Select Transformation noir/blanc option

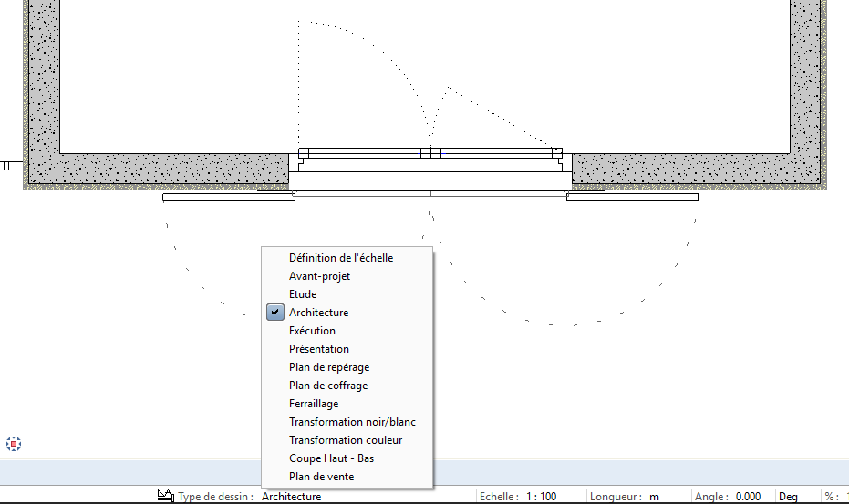[x=347, y=422]
